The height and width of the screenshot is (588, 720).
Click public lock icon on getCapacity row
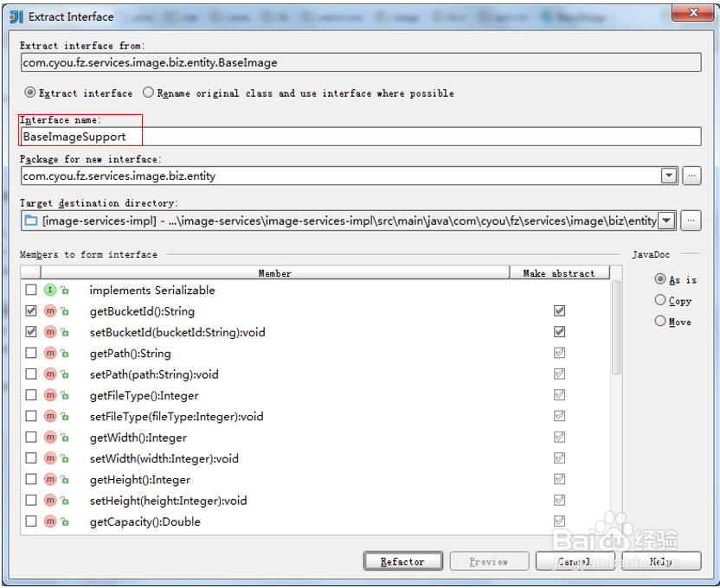point(65,521)
